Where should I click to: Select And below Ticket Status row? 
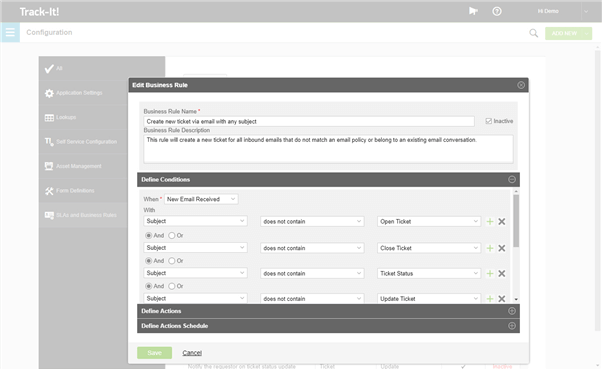click(149, 286)
